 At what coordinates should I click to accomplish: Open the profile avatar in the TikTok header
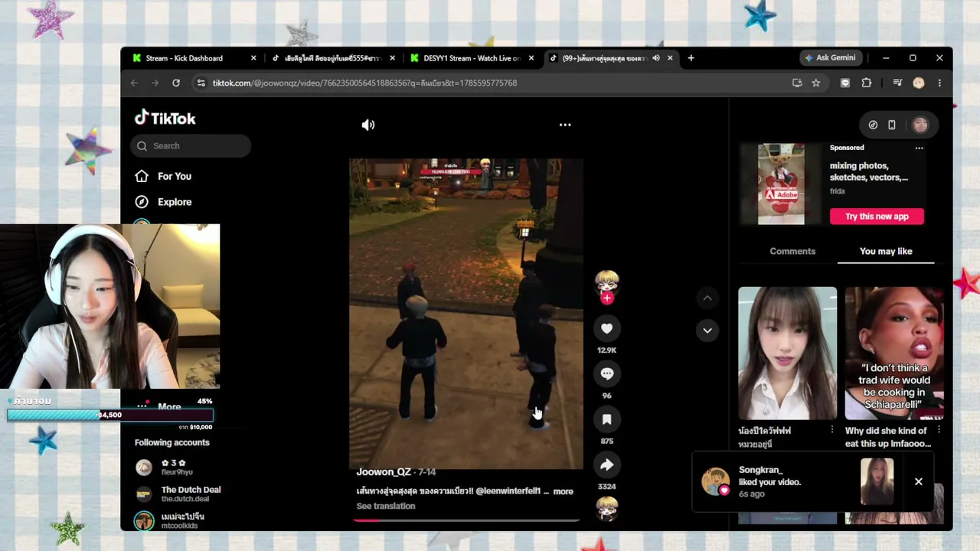920,125
